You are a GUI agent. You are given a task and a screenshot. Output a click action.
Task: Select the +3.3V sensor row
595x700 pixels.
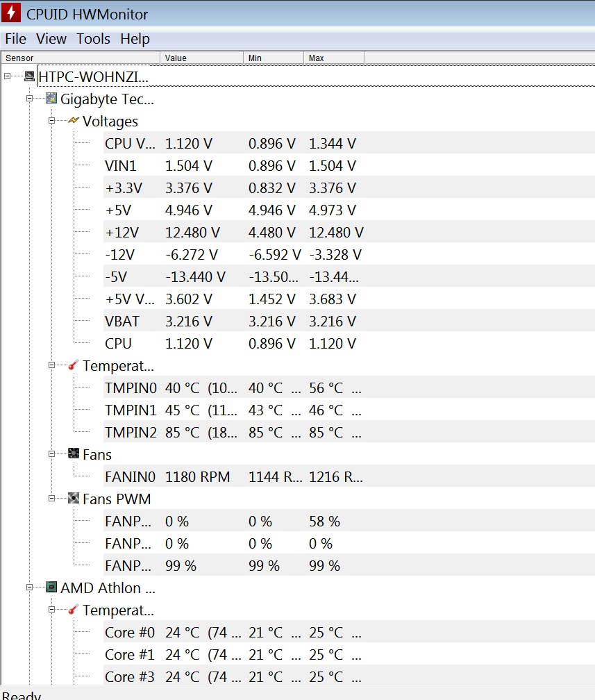click(349, 188)
